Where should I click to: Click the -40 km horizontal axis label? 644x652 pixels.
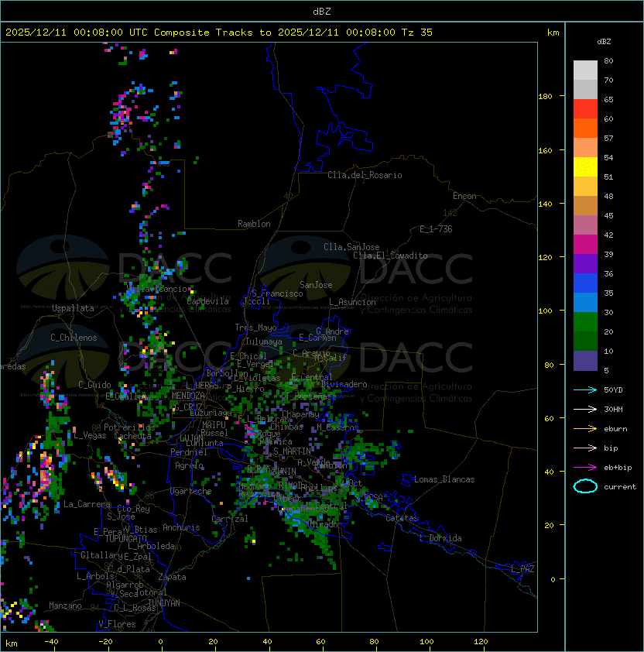(51, 642)
